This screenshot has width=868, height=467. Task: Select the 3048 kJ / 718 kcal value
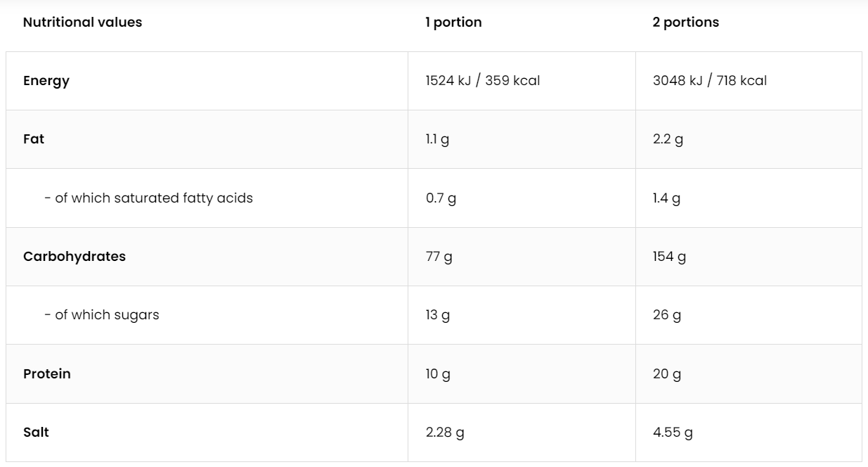point(710,81)
